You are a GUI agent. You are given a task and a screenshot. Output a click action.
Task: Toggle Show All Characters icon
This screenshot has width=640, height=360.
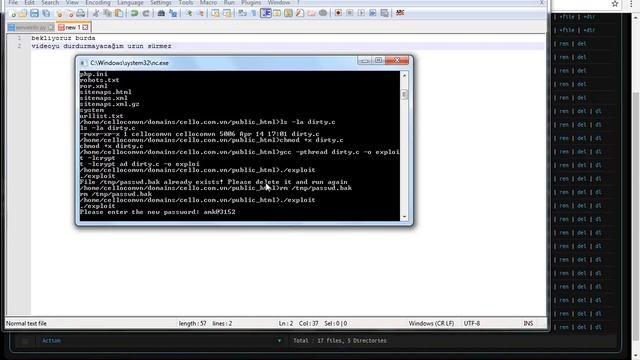coord(253,13)
